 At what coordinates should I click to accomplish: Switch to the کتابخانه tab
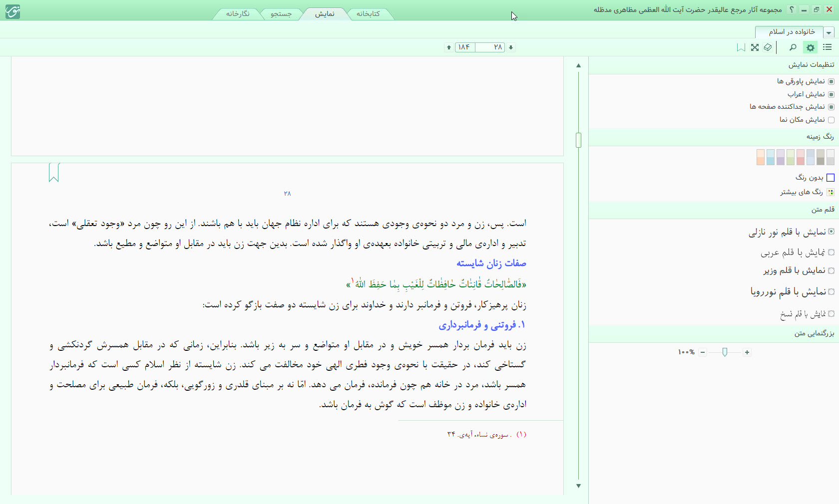[x=368, y=14]
